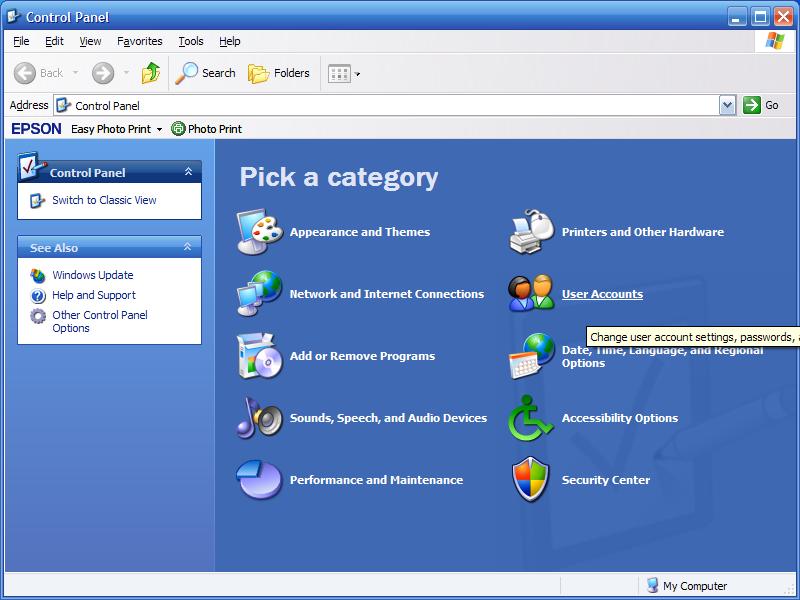Click the Forward arrow button
Image resolution: width=800 pixels, height=600 pixels.
click(103, 73)
